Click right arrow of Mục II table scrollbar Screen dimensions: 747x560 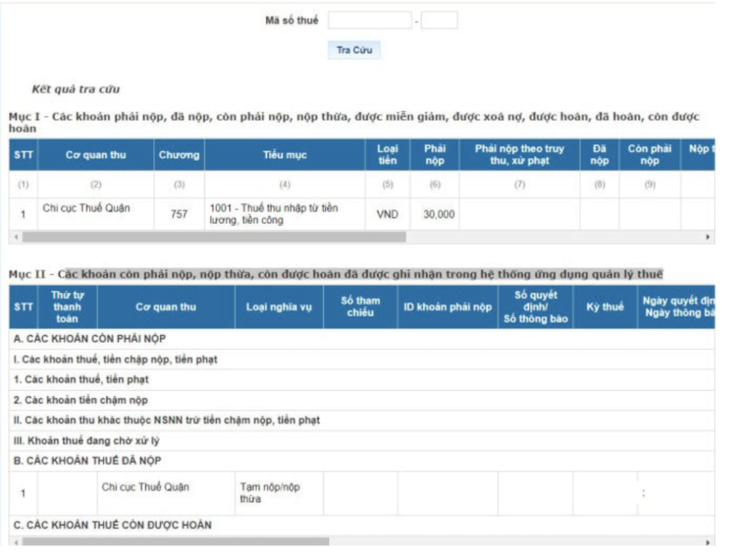point(707,542)
